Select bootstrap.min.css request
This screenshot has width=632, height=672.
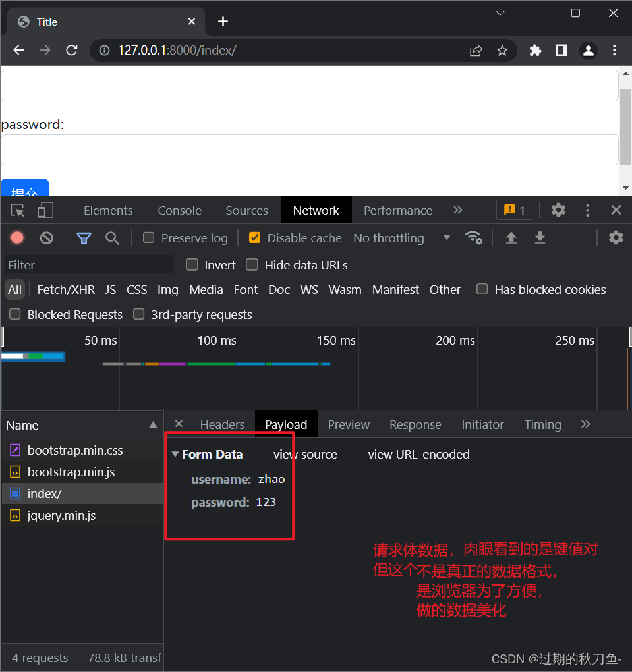pyautogui.click(x=82, y=450)
